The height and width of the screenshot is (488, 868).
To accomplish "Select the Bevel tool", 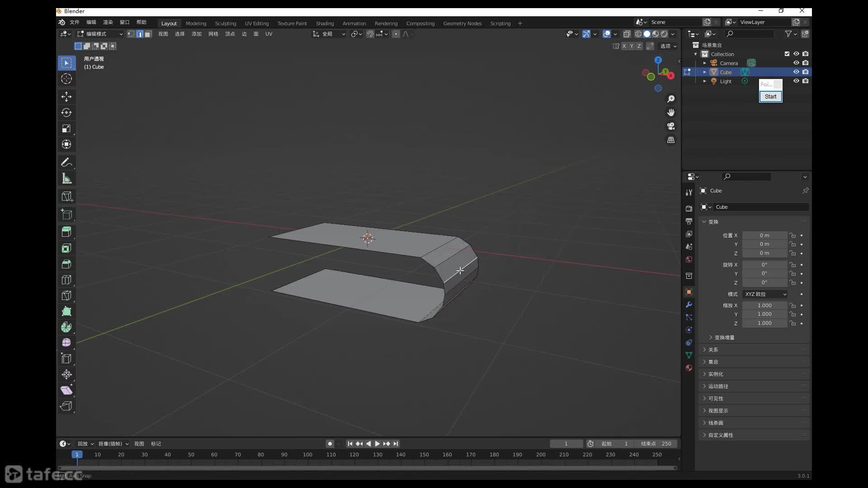I will pyautogui.click(x=66, y=264).
